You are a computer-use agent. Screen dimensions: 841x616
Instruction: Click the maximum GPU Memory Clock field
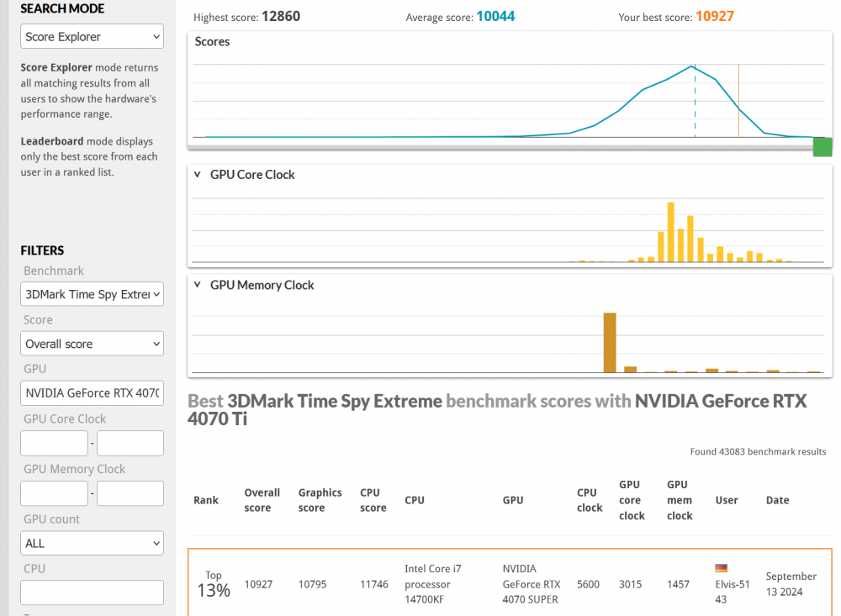(x=130, y=493)
